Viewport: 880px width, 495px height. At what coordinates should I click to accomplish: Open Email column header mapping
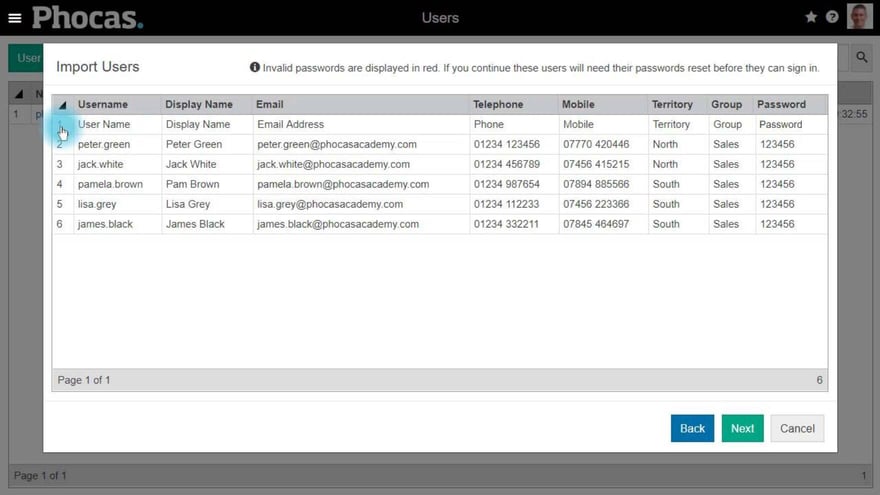point(269,104)
